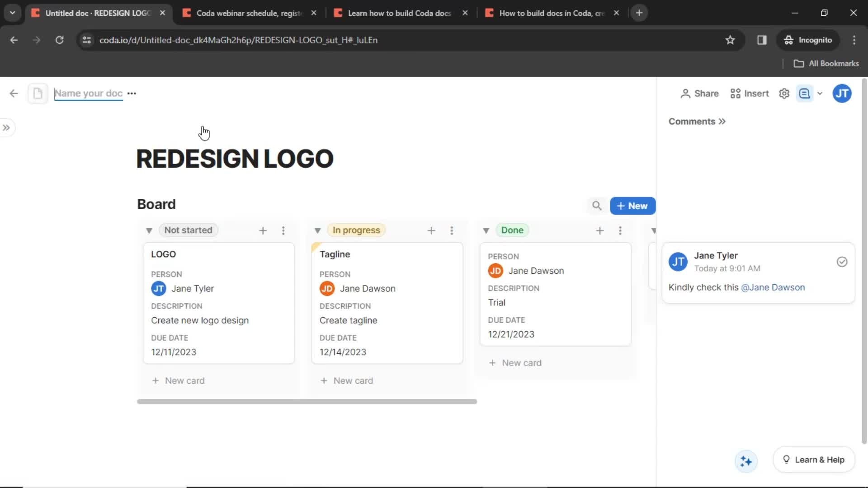Viewport: 868px width, 488px height.
Task: Drag the horizontal scrollbar on Board
Action: (307, 401)
